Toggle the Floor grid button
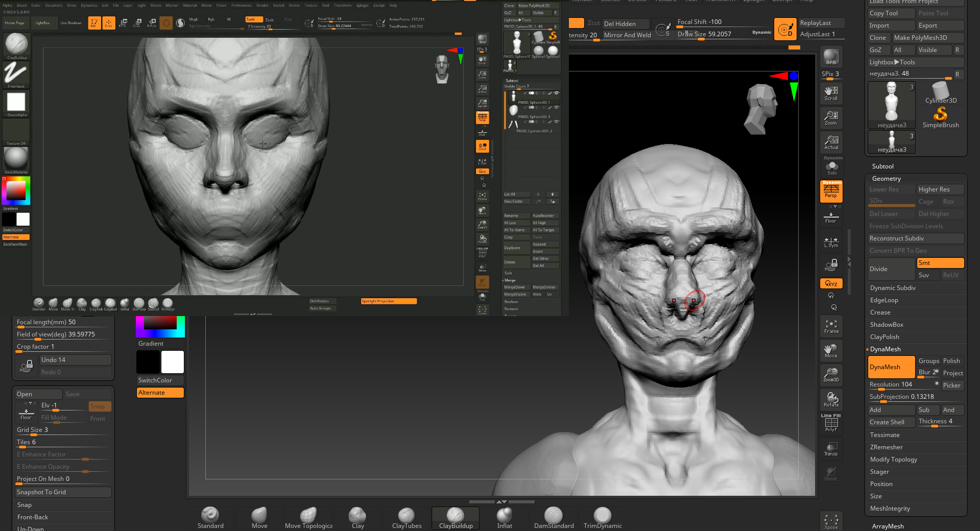This screenshot has height=531, width=980. coord(831,217)
